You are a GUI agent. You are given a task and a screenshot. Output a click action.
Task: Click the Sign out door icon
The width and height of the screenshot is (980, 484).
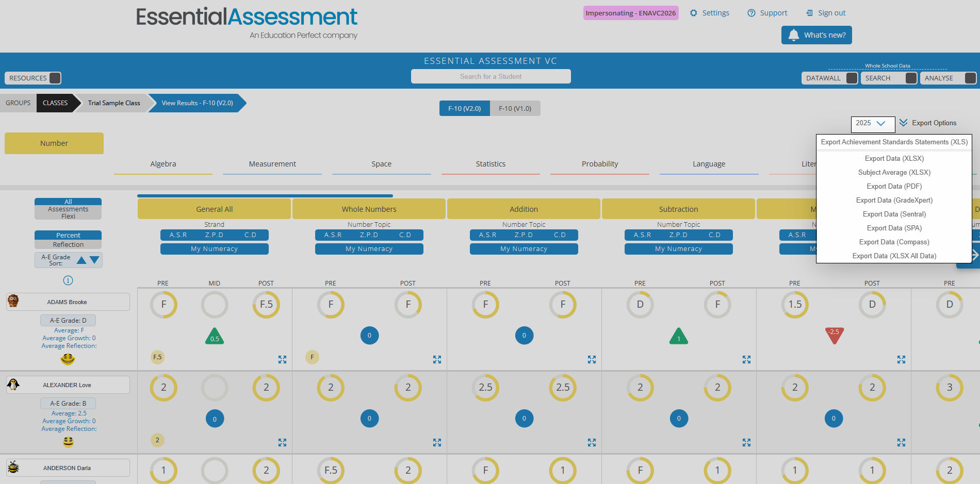click(810, 13)
